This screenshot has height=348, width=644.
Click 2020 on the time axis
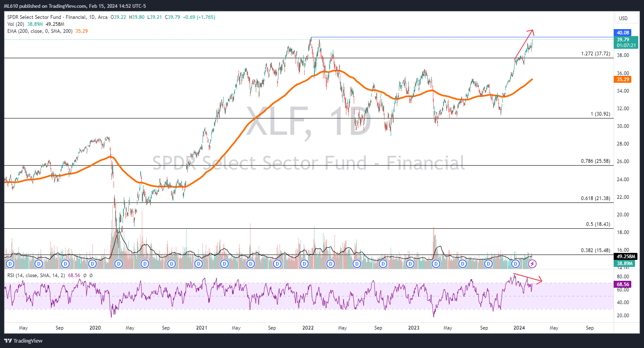point(95,328)
